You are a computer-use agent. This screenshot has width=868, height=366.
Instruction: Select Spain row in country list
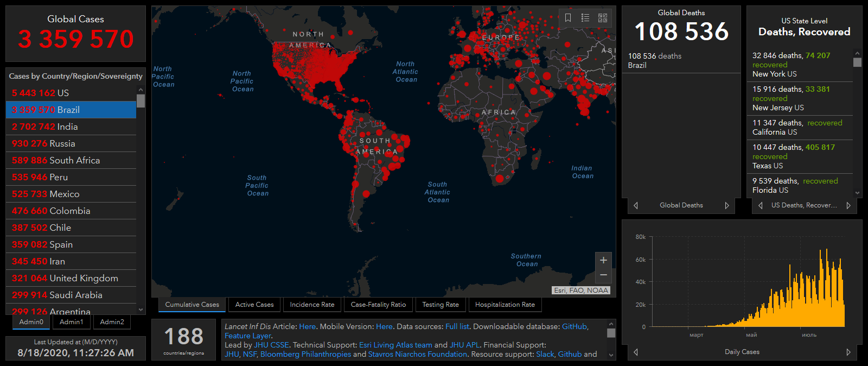coord(71,244)
